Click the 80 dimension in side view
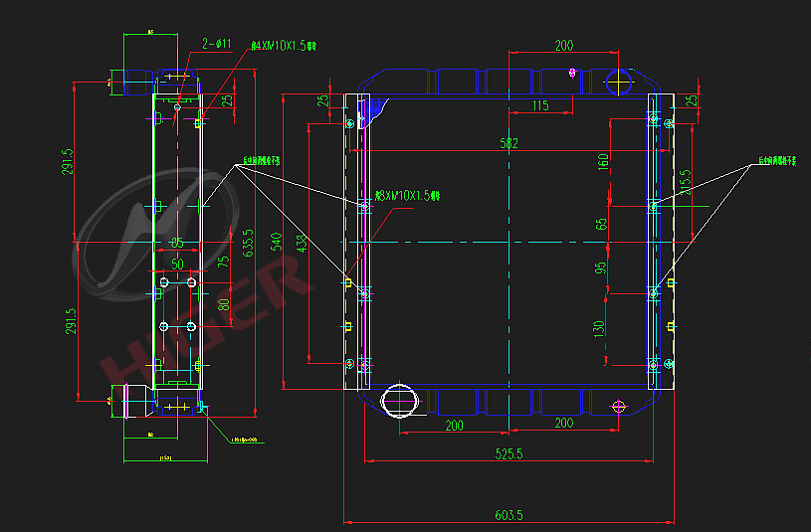Viewport: 811px width, 532px height. (224, 304)
